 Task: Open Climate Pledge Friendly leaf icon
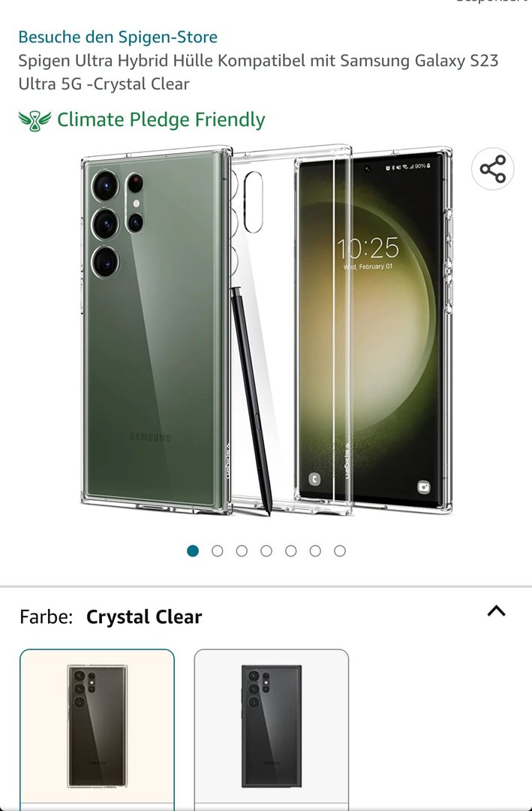pos(35,120)
